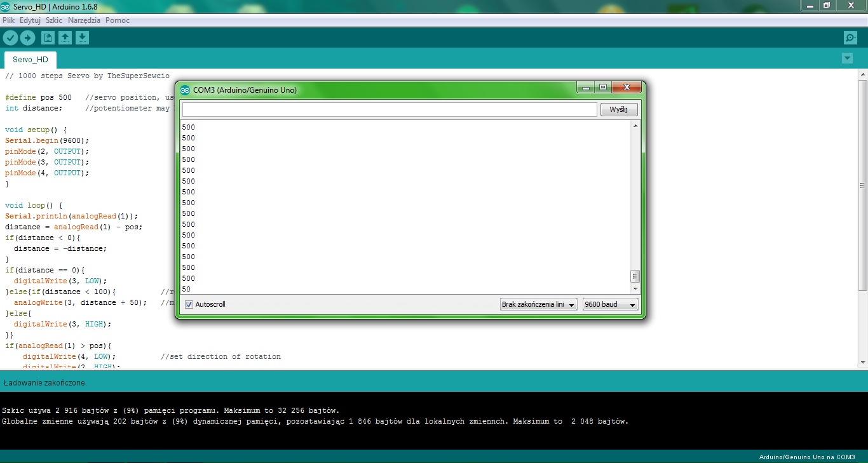This screenshot has width=868, height=463.
Task: Create a new sketch via toolbar icon
Action: coord(48,38)
